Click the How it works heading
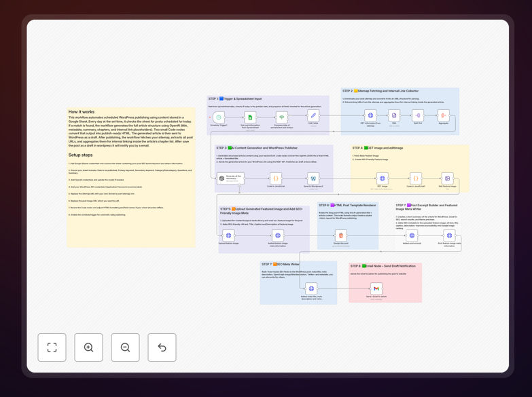Viewport: 532px width, 397px height. (x=82, y=111)
